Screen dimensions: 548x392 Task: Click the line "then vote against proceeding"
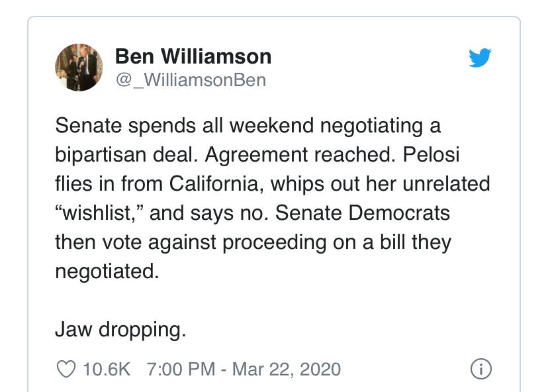click(253, 242)
